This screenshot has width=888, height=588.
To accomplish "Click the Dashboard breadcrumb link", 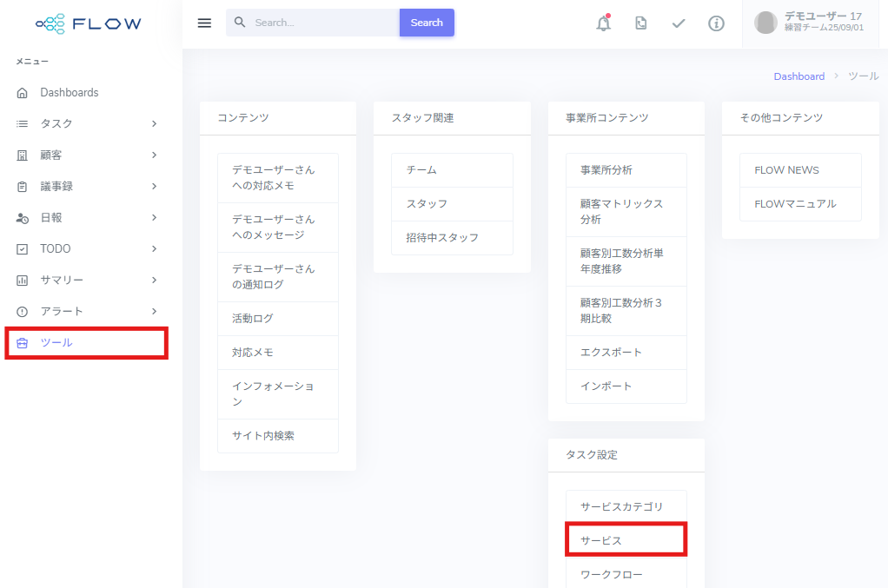I will coord(799,76).
